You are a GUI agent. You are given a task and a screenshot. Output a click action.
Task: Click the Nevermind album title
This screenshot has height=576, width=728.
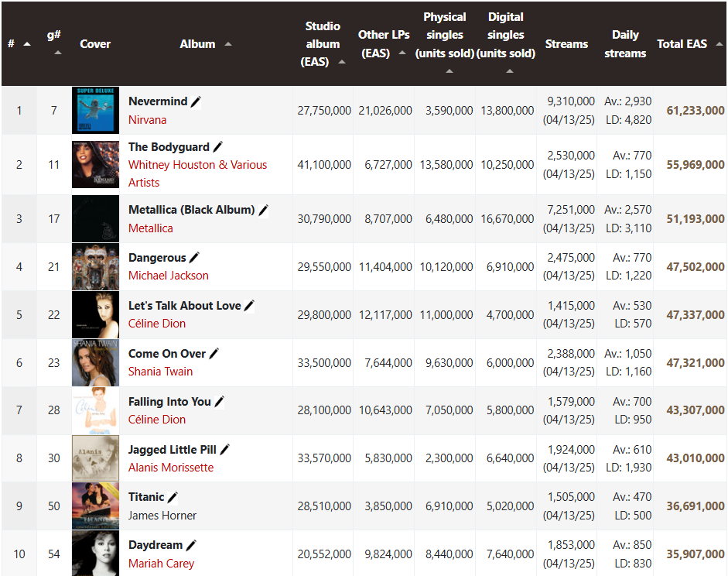click(x=158, y=101)
